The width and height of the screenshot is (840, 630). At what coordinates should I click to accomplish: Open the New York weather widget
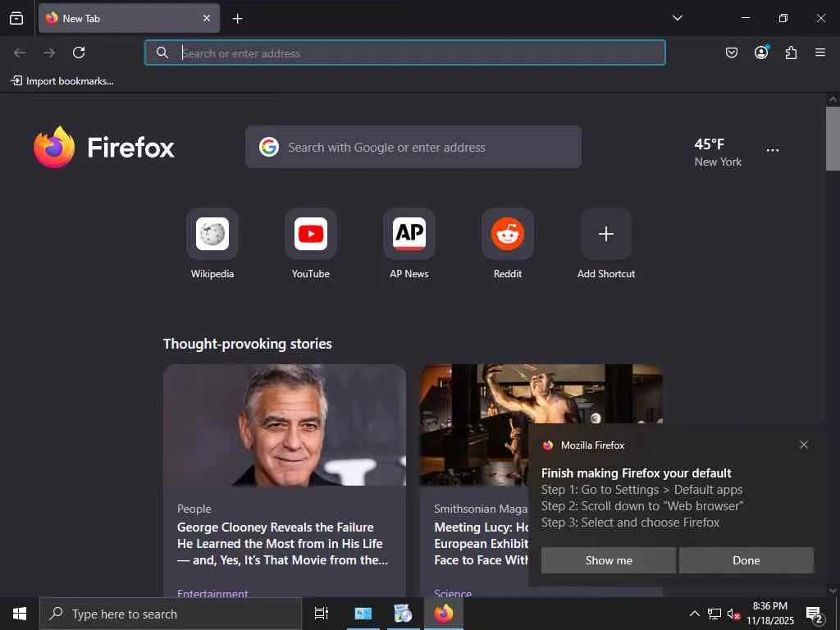[717, 153]
